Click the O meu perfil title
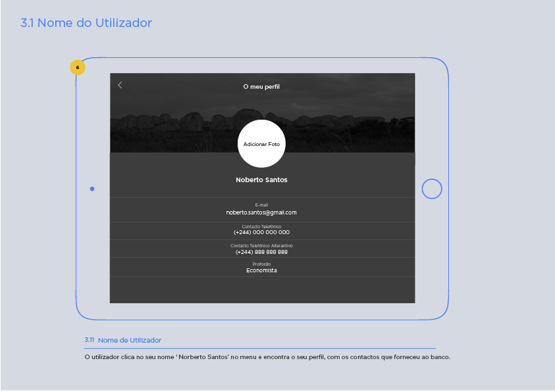 261,87
